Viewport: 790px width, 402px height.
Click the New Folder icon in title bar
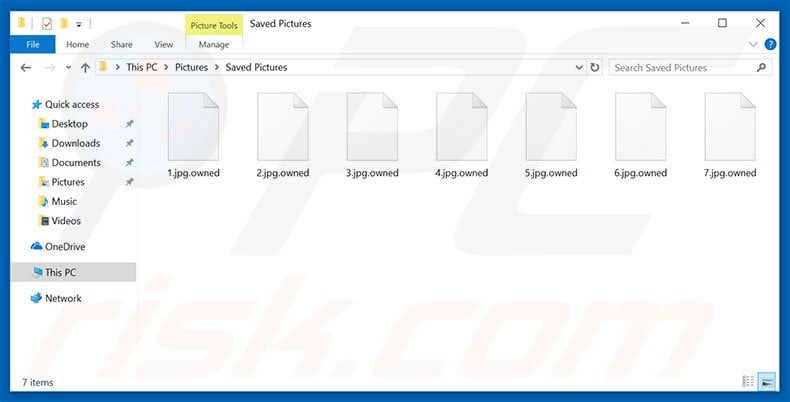pyautogui.click(x=64, y=24)
